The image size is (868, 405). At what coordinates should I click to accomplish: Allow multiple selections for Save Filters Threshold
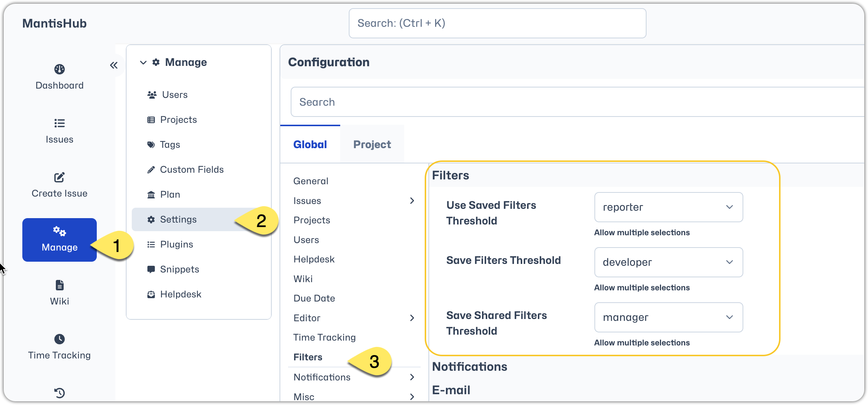coord(642,288)
